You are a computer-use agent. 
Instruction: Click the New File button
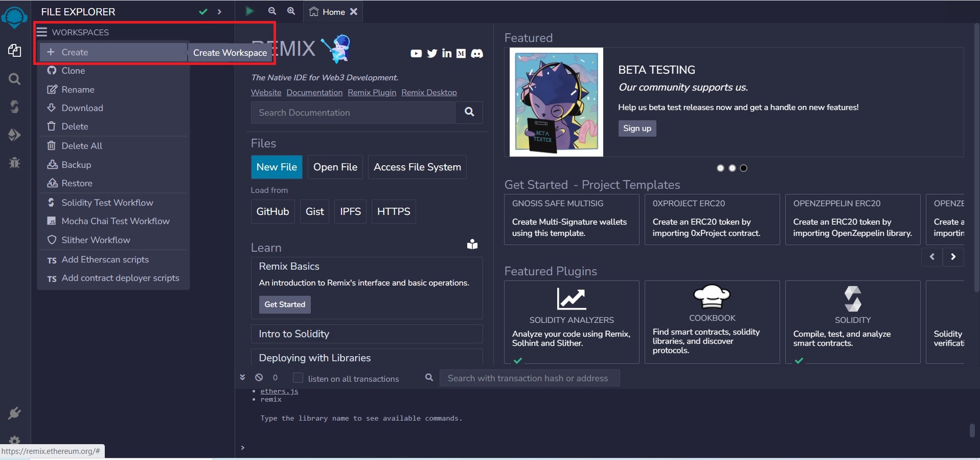pos(277,167)
